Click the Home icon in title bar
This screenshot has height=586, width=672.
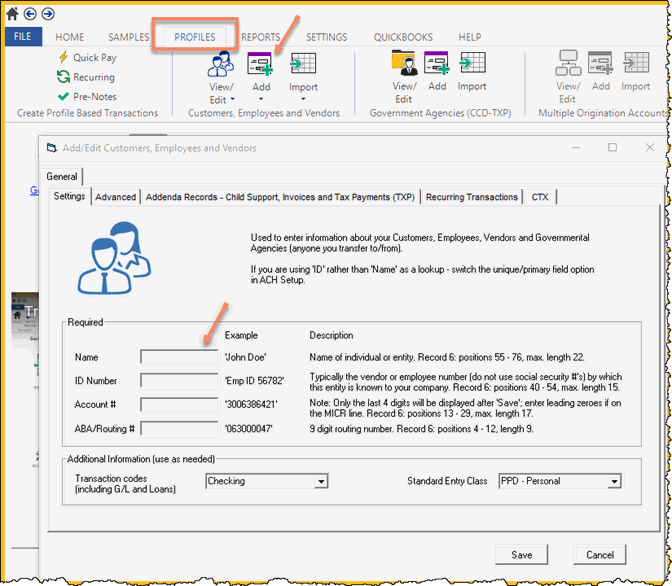[12, 14]
